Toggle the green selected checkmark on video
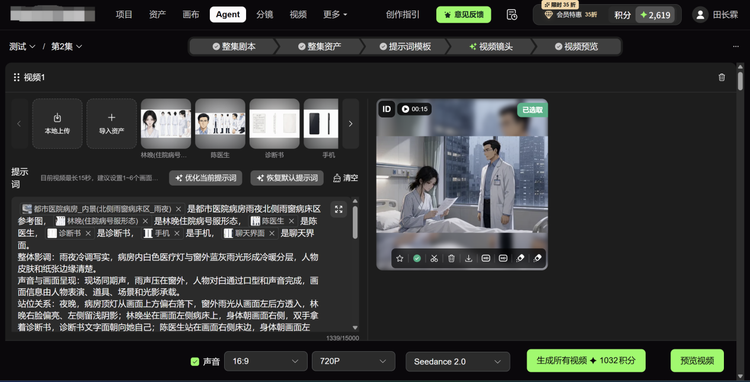This screenshot has width=750, height=382. pos(417,258)
